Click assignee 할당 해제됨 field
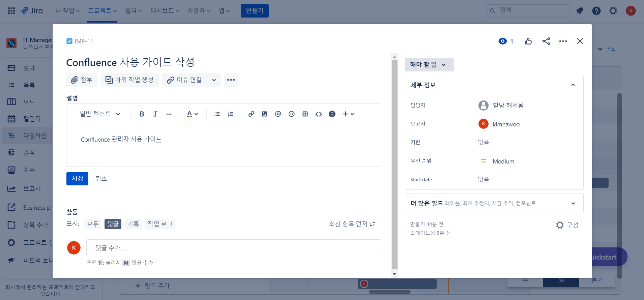The image size is (644, 300). [501, 106]
